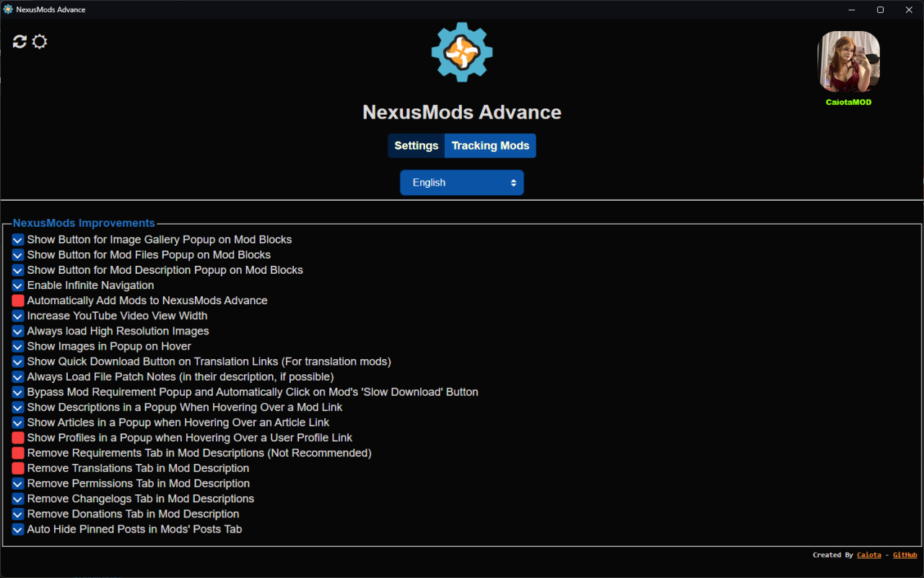Click the title bar app icon
Image resolution: width=924 pixels, height=578 pixels.
pos(8,9)
